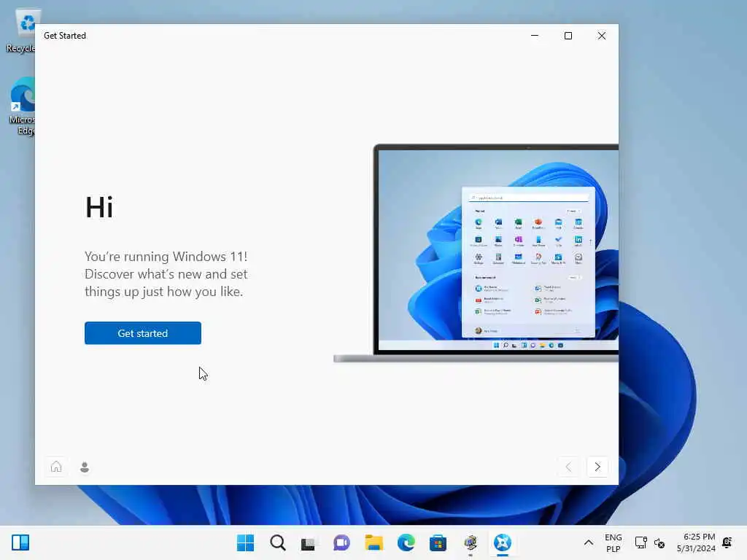Maximize the Get Started window
747x560 pixels.
click(x=568, y=36)
